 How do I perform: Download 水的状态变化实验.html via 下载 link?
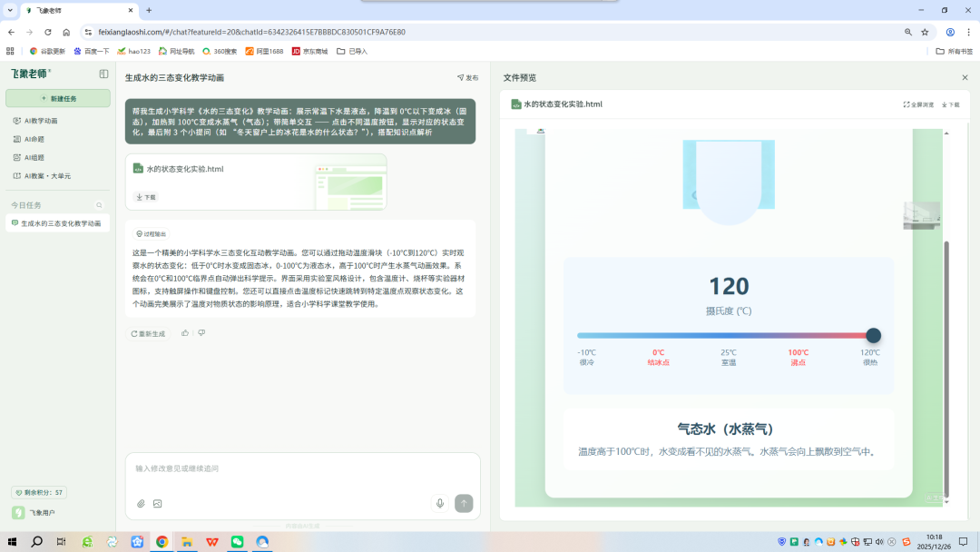pyautogui.click(x=145, y=196)
